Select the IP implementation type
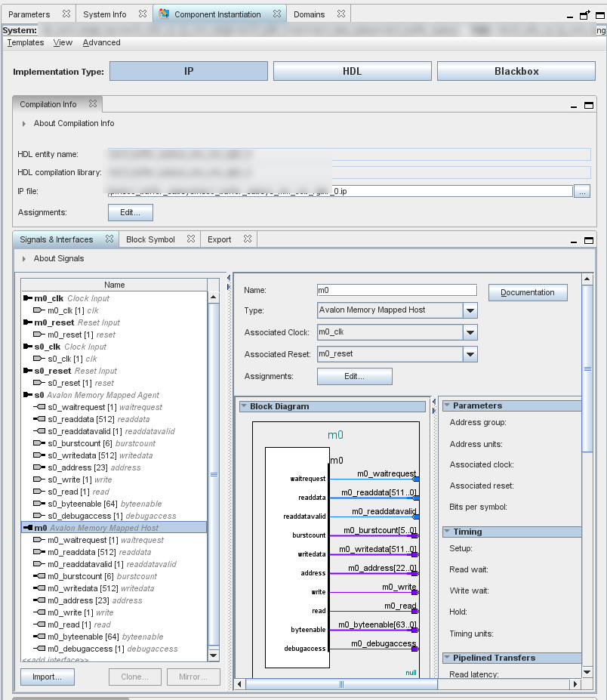Viewport: 607px width, 700px height. point(189,71)
